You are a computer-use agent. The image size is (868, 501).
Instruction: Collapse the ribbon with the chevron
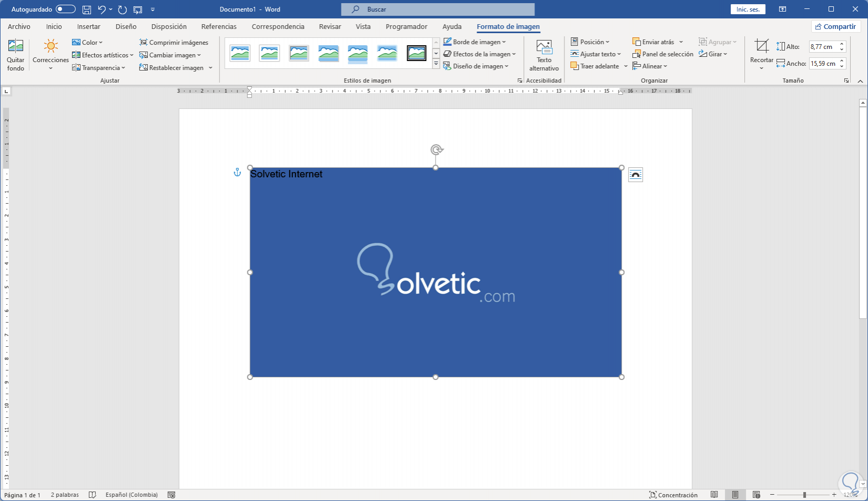click(860, 81)
